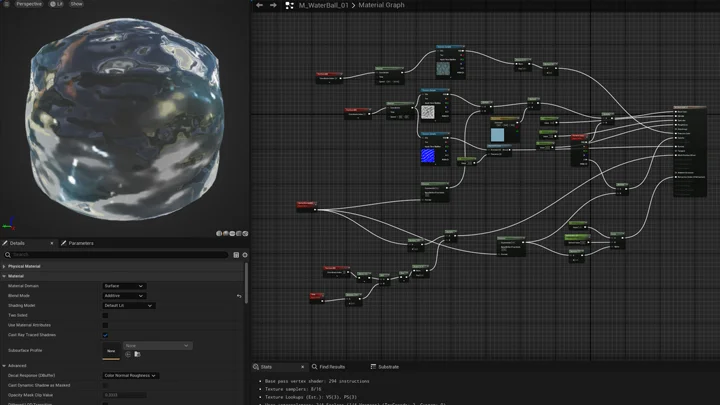Image resolution: width=720 pixels, height=405 pixels.
Task: Open Decal Response (DBuffer) dropdown
Action: pyautogui.click(x=130, y=376)
